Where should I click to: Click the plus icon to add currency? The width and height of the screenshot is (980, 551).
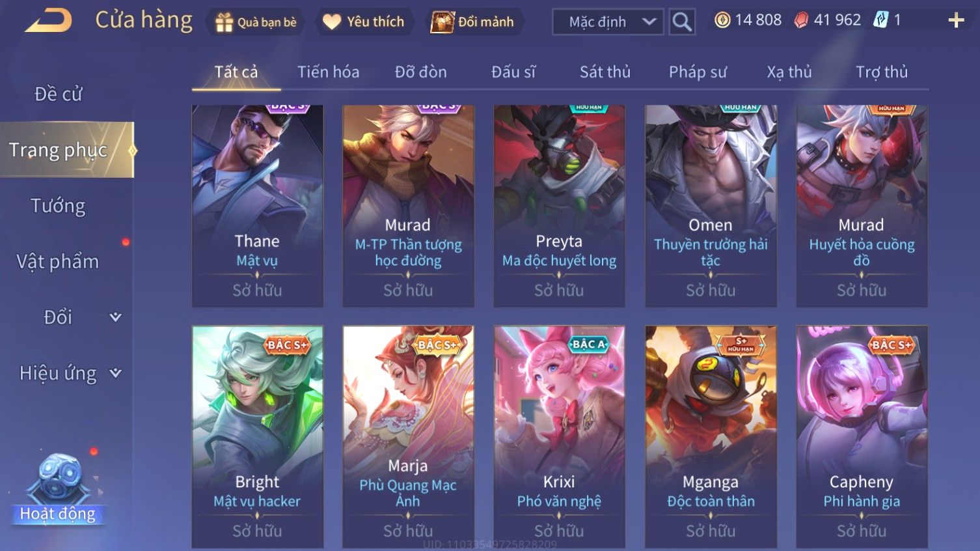click(x=956, y=20)
